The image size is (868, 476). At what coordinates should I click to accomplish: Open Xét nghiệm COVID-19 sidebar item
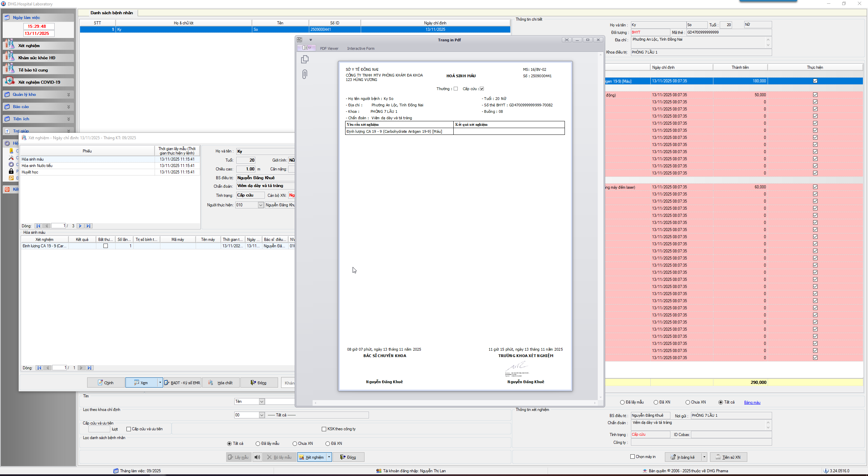(x=39, y=82)
